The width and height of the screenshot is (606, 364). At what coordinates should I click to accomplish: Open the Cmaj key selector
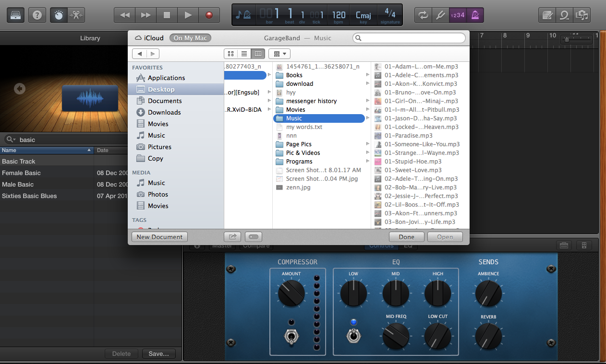pyautogui.click(x=363, y=15)
